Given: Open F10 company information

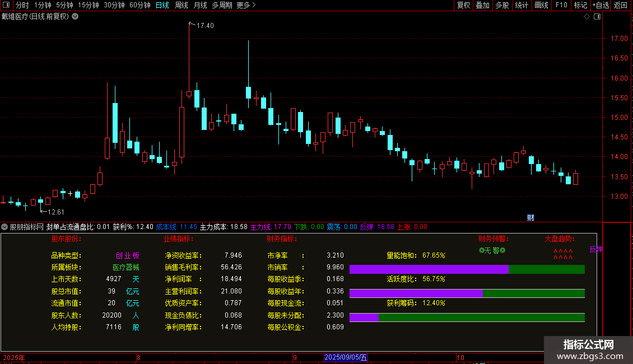Looking at the screenshot, I should coord(561,6).
